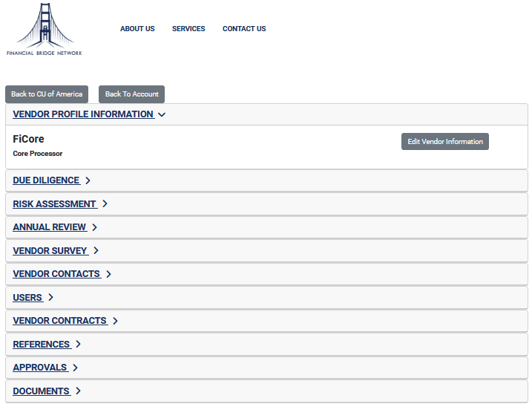This screenshot has height=404, width=532.
Task: Click the arrow next to Documents
Action: coord(79,391)
